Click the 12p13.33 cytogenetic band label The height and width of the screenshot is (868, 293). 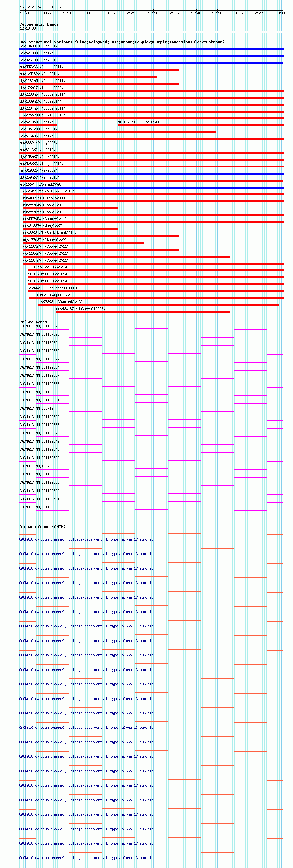[x=28, y=28]
